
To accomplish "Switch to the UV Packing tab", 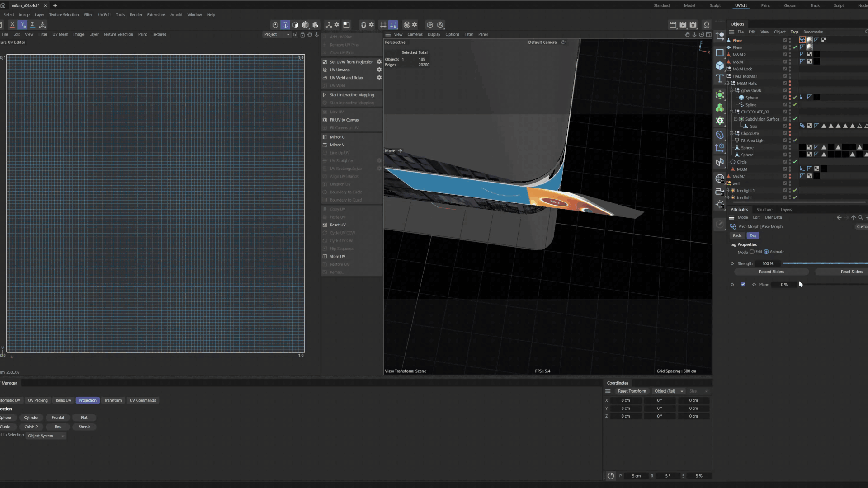I will (x=38, y=400).
